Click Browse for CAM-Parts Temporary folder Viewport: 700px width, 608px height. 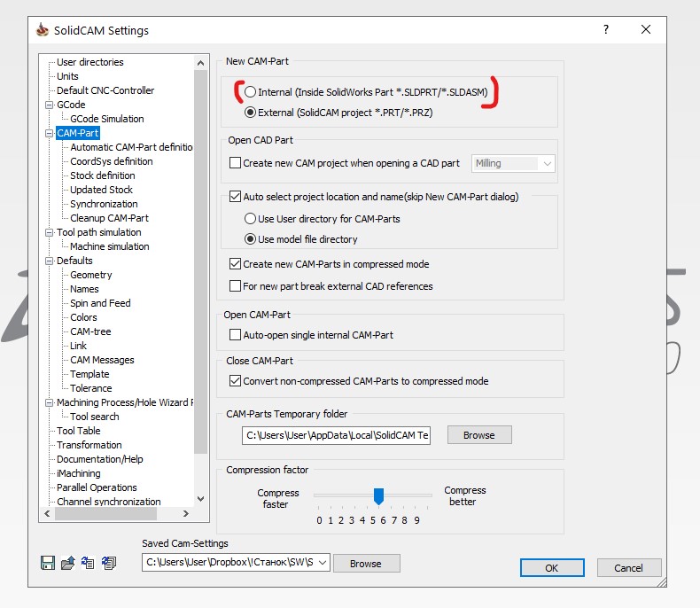point(479,435)
